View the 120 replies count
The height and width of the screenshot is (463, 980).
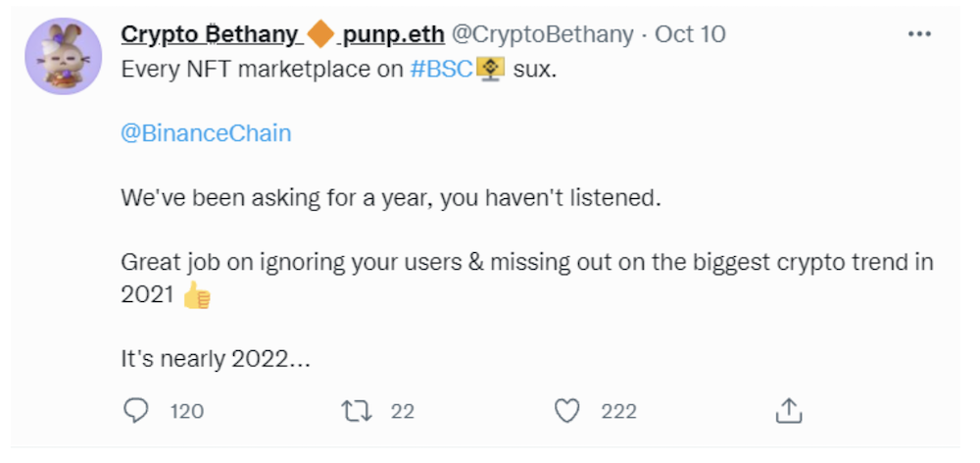(x=187, y=412)
